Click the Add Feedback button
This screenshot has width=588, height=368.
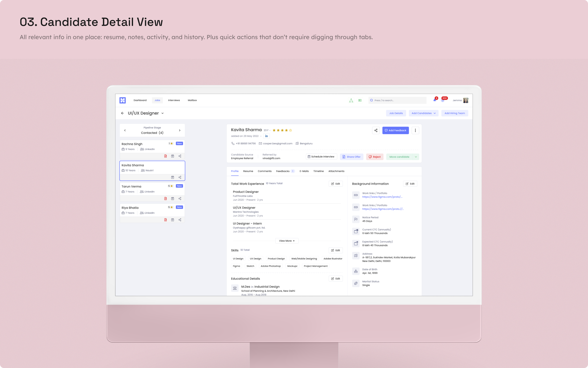click(x=395, y=130)
